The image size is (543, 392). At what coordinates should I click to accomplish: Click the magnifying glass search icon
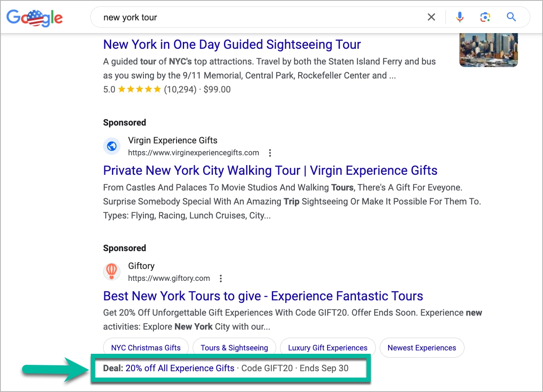[x=511, y=17]
